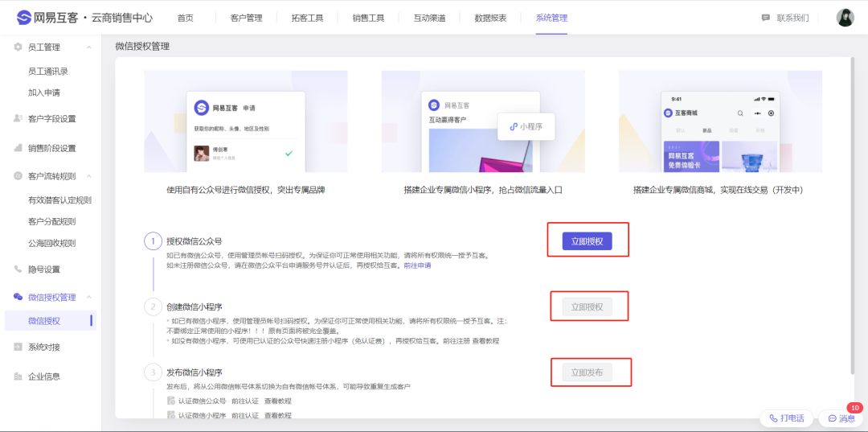Screen dimensions: 868x432
Task: Click the 网易互客 logo icon
Action: [x=24, y=18]
